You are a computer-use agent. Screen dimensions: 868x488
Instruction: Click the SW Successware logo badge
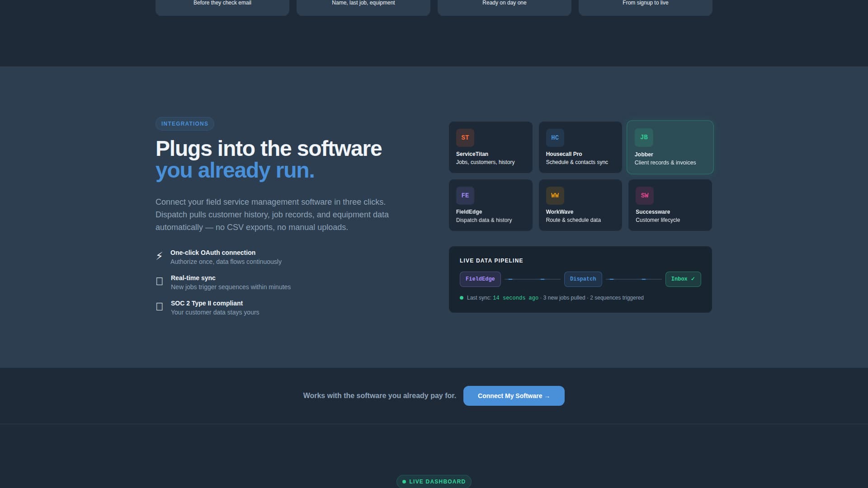pos(645,196)
